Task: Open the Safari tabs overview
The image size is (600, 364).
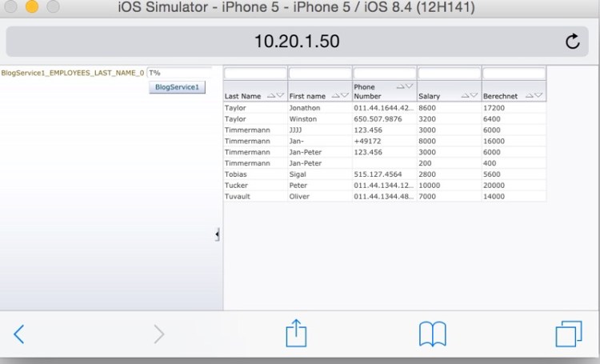Action: click(x=567, y=334)
